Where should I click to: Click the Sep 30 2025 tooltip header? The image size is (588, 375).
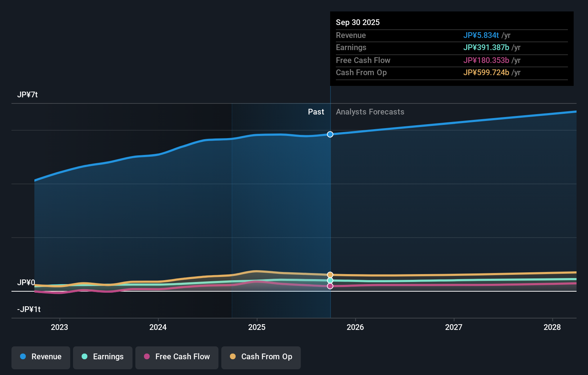click(x=358, y=22)
